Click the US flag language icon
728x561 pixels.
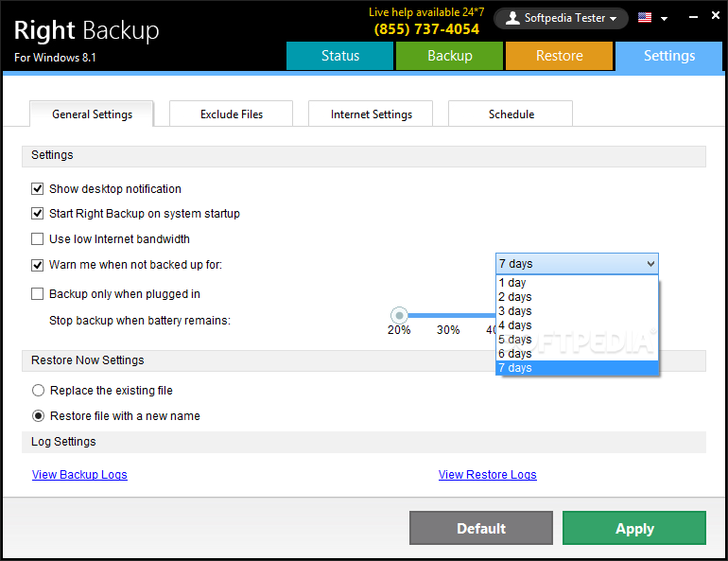(x=645, y=18)
